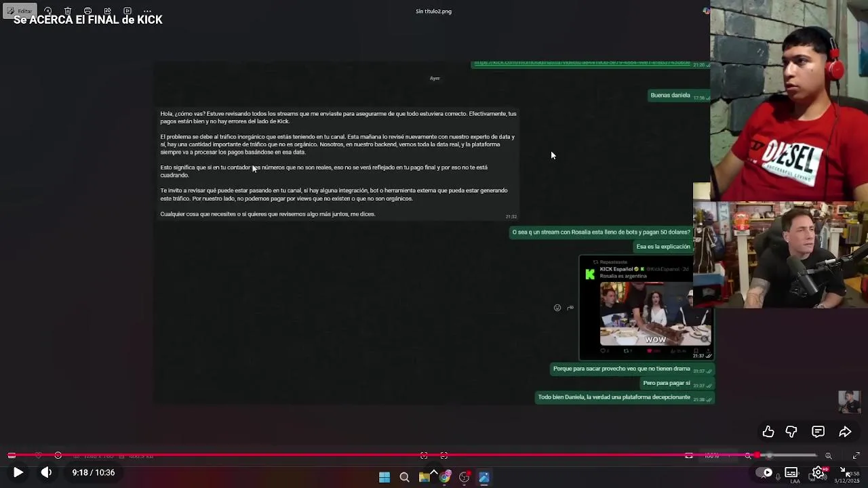
Task: Click the zoom-in magnifier in Photos
Action: (x=829, y=455)
